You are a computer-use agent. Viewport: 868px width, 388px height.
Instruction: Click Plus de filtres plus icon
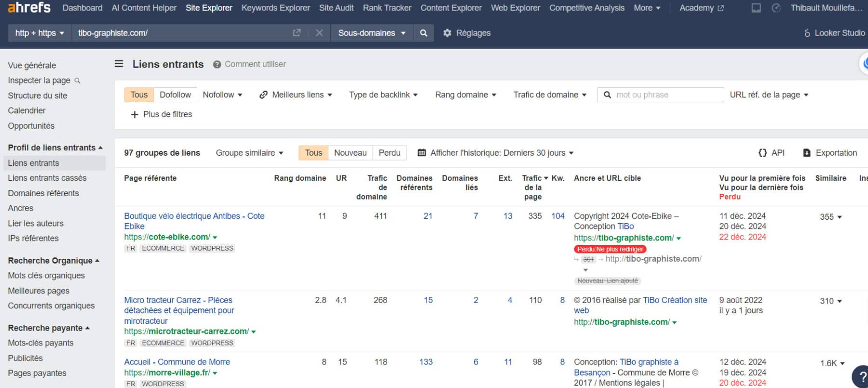[135, 115]
